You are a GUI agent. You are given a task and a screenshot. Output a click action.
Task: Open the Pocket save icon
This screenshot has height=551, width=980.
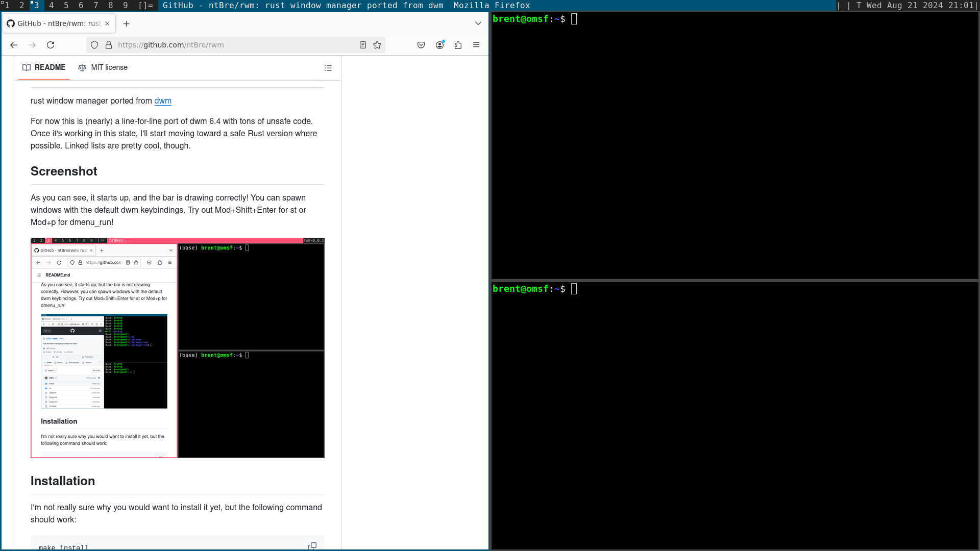(421, 45)
